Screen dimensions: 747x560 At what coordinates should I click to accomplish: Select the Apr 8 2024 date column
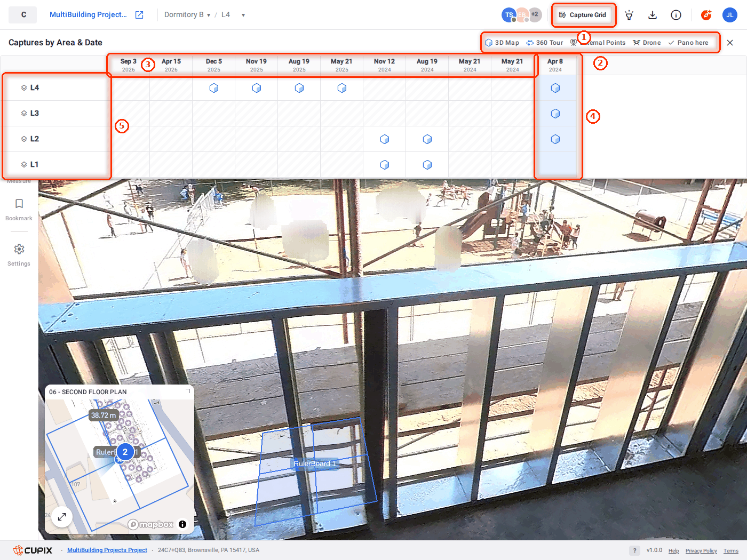[x=555, y=65]
